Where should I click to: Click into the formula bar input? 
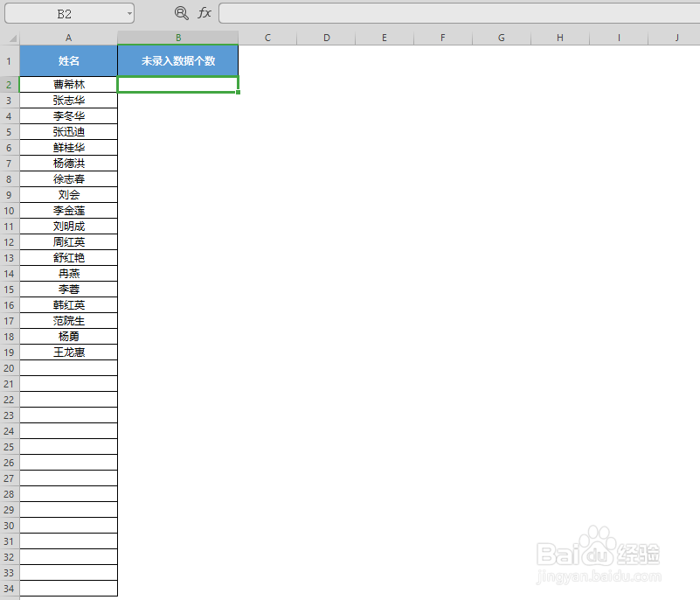click(x=459, y=13)
